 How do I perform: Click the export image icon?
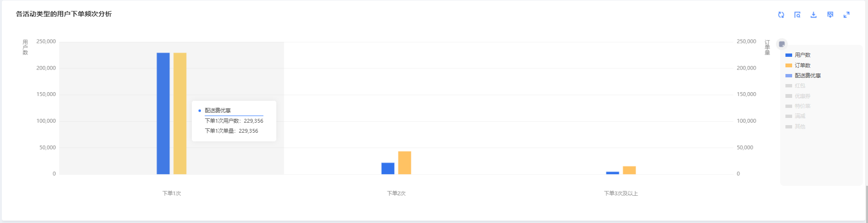830,15
